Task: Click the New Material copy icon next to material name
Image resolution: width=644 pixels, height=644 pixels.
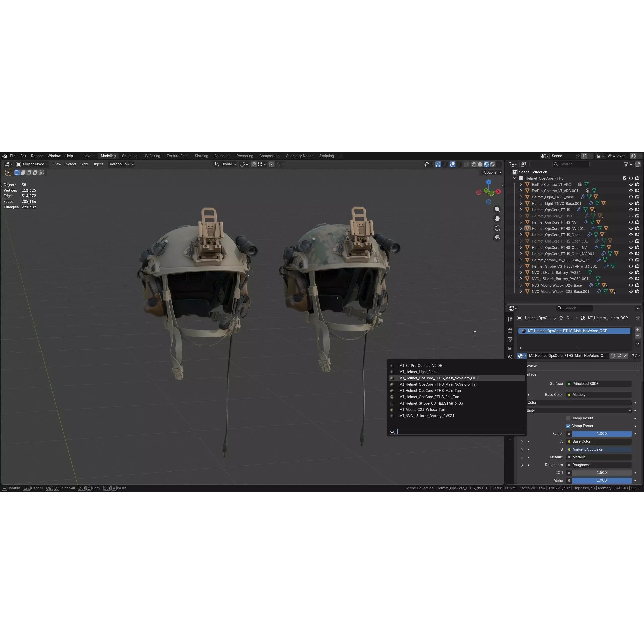Action: coord(619,356)
